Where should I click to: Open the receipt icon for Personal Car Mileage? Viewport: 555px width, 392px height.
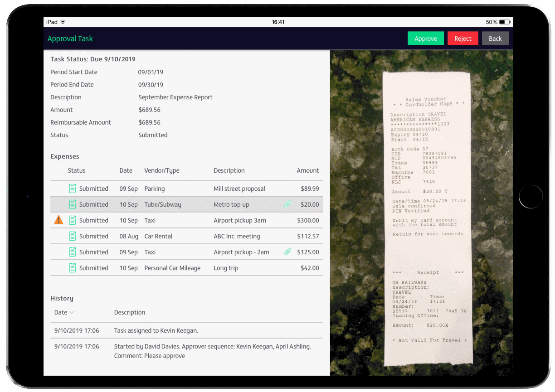tap(73, 267)
